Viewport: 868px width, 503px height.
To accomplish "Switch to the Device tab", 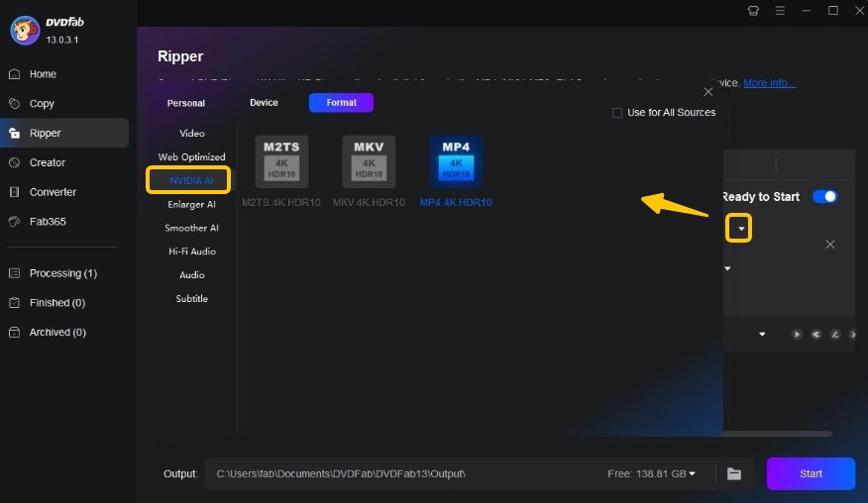I will pos(264,102).
